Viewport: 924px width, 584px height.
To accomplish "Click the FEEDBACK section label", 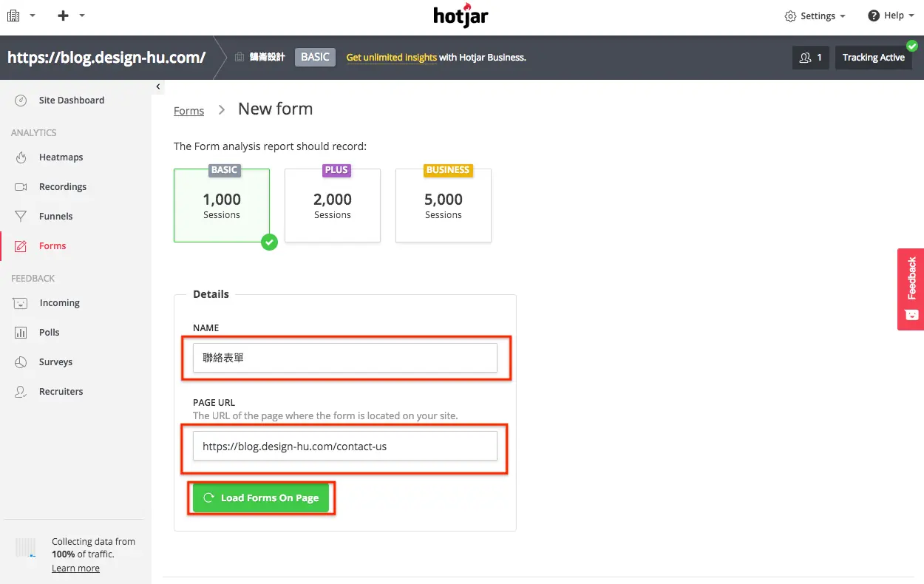I will point(33,279).
